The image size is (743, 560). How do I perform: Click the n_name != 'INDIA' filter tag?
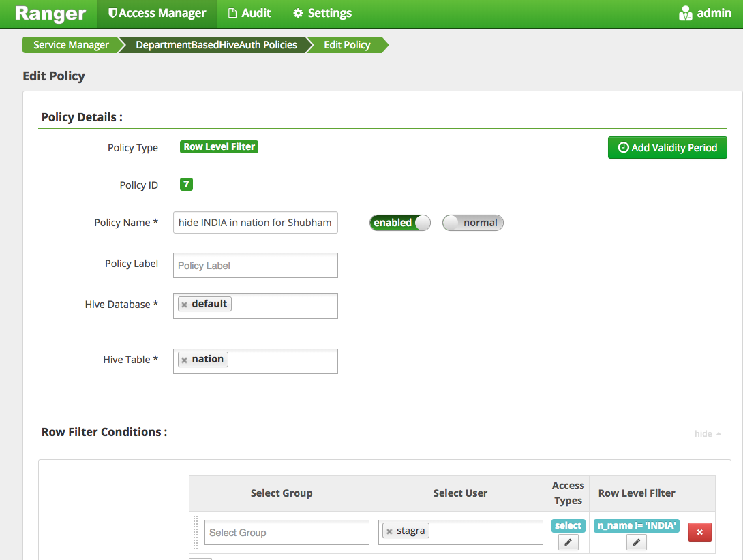pos(637,525)
